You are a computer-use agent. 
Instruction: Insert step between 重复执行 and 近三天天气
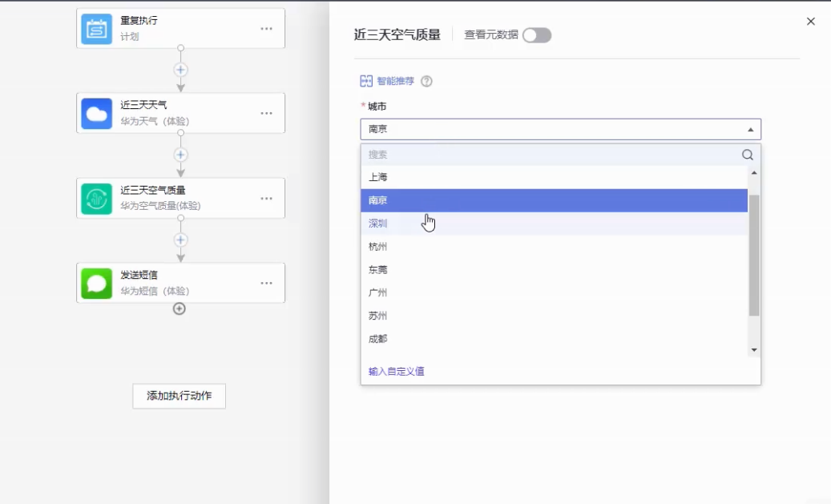[181, 70]
